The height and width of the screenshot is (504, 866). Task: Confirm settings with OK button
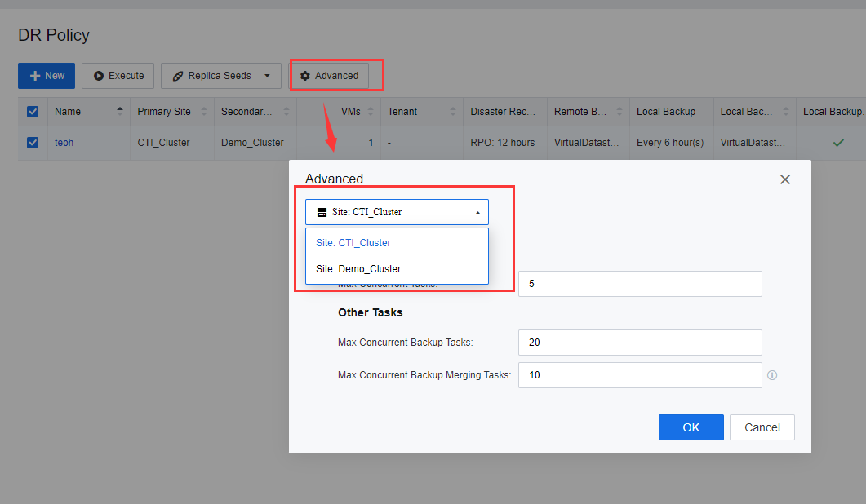point(691,427)
